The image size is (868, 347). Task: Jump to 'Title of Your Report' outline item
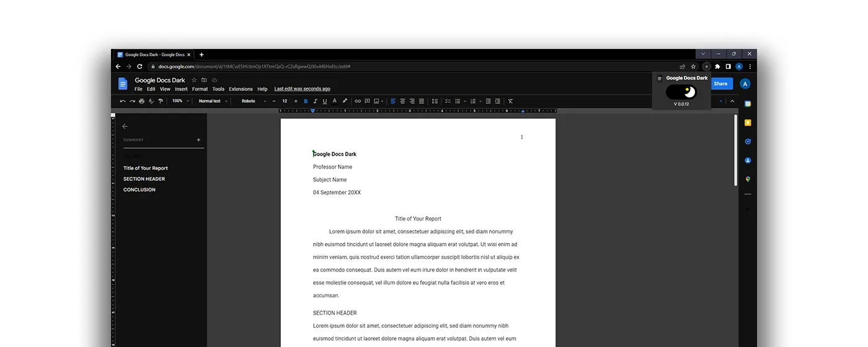146,168
